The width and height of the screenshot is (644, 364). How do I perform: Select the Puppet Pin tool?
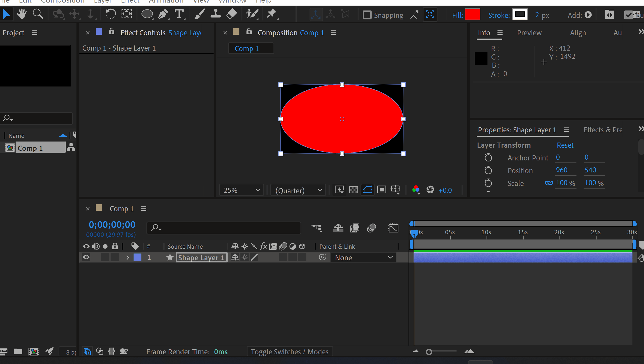coord(271,14)
